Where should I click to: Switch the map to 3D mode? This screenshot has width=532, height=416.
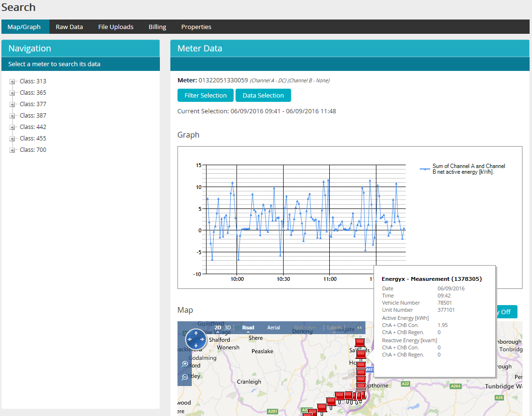(x=227, y=327)
